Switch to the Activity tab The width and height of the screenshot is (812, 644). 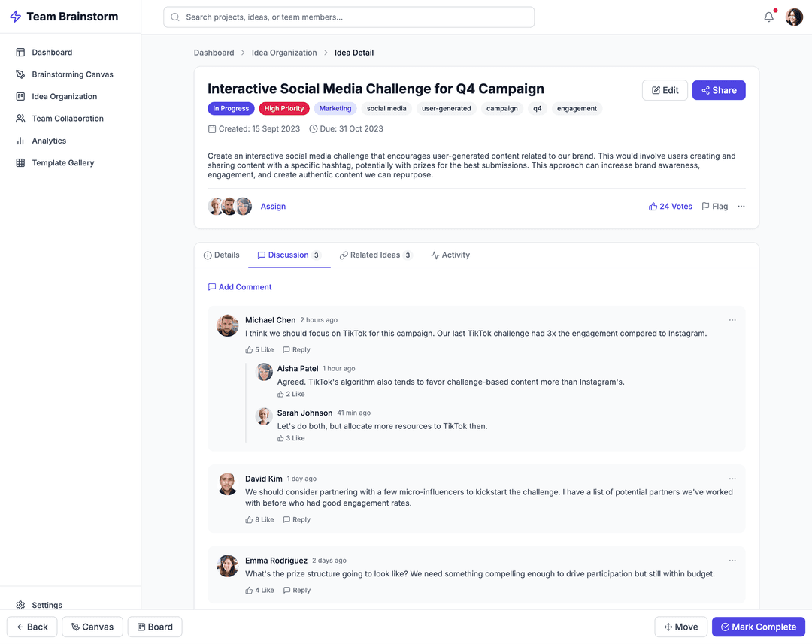(450, 255)
